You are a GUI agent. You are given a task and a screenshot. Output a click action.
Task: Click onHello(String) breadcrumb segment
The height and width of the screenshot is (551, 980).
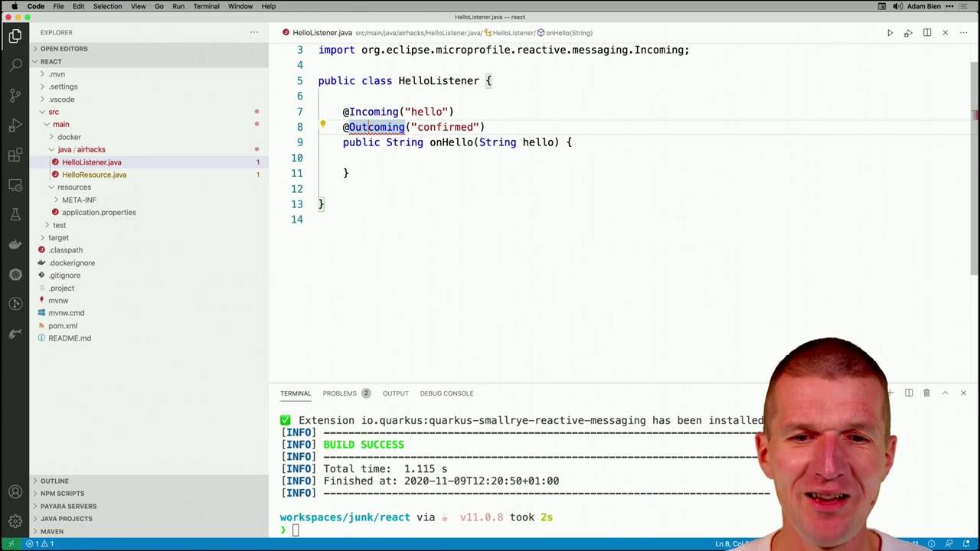(564, 33)
